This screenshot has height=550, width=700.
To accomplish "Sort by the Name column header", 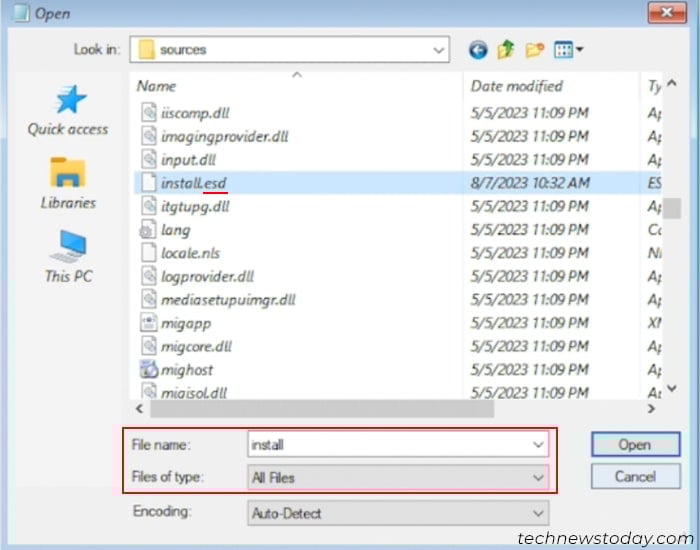I will click(156, 86).
